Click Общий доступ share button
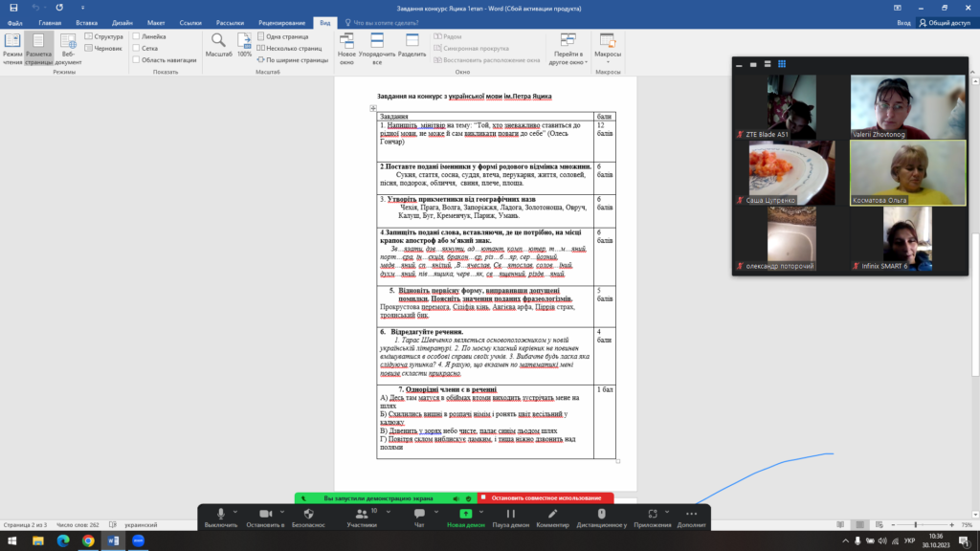The image size is (980, 551). 946,22
